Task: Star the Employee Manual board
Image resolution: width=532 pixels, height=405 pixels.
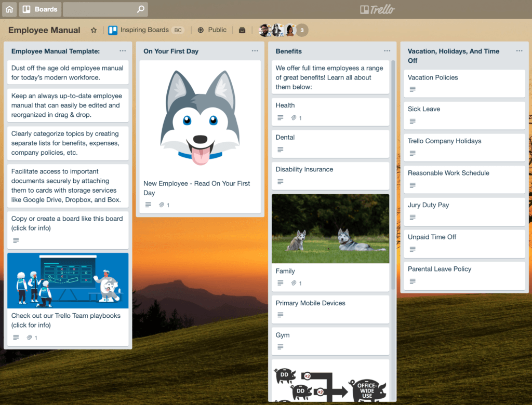Action: point(94,30)
